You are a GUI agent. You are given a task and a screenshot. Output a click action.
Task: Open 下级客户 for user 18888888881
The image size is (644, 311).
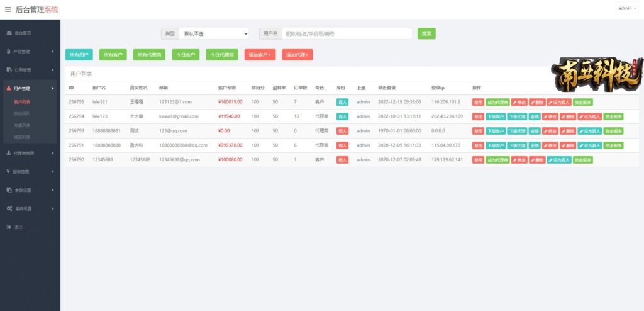point(496,131)
